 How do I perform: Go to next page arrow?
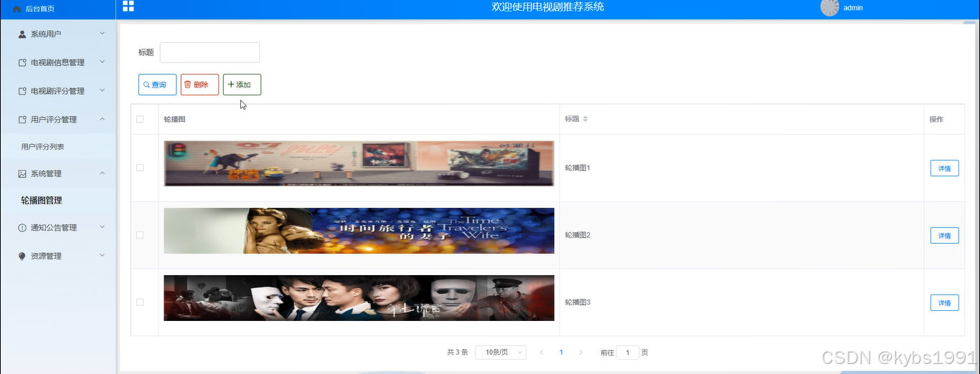click(580, 353)
